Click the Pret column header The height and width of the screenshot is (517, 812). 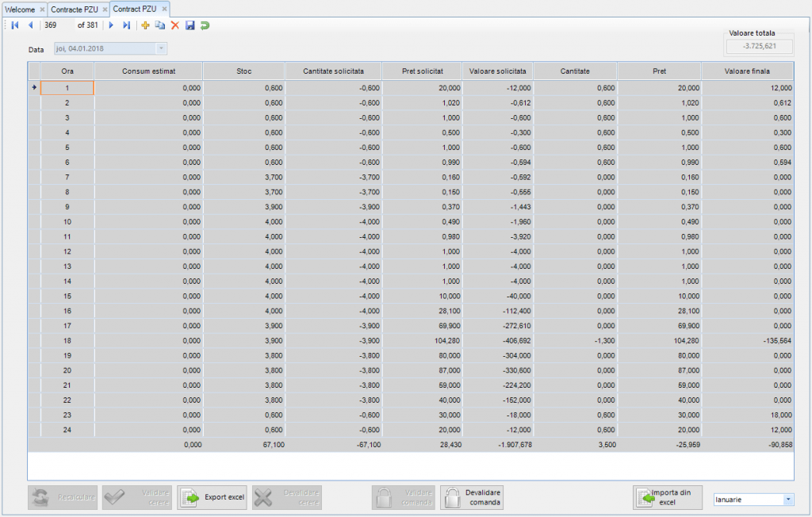(659, 71)
